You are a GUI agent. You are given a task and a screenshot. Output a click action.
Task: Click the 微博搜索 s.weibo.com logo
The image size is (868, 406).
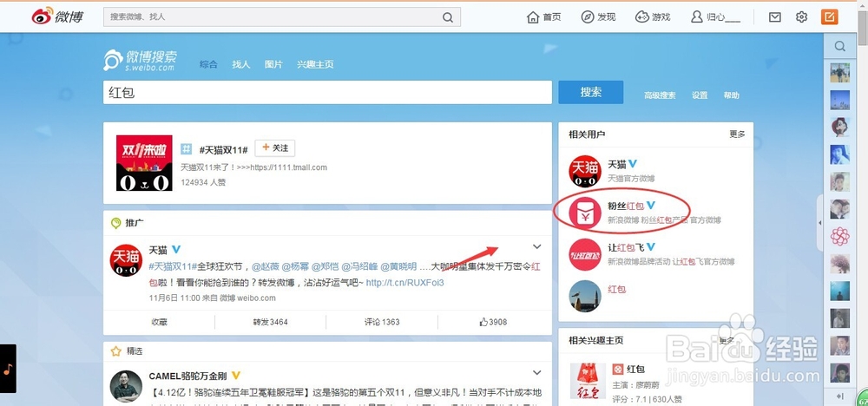141,60
